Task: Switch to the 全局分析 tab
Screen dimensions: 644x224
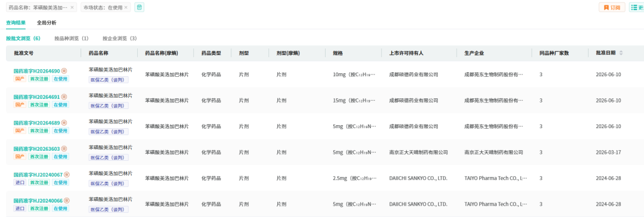Action: click(47, 23)
